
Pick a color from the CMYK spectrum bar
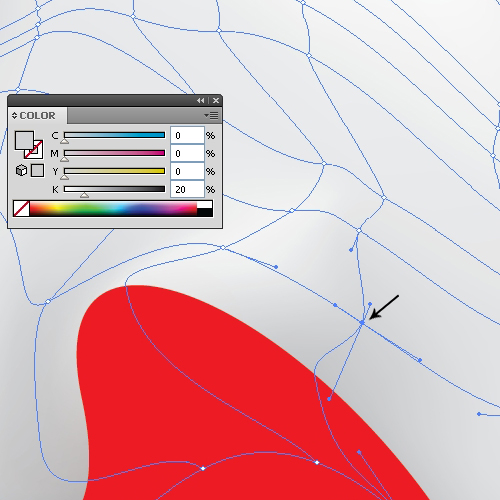(113, 209)
